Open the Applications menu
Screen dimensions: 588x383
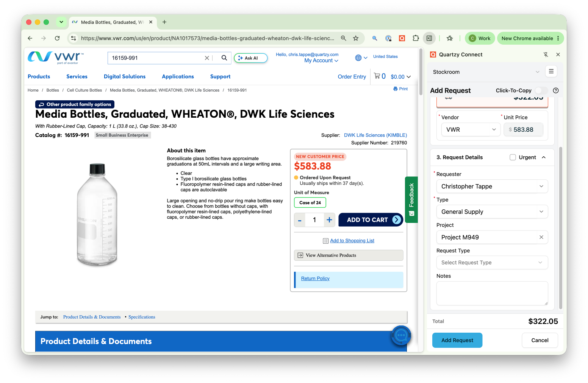[x=178, y=76]
